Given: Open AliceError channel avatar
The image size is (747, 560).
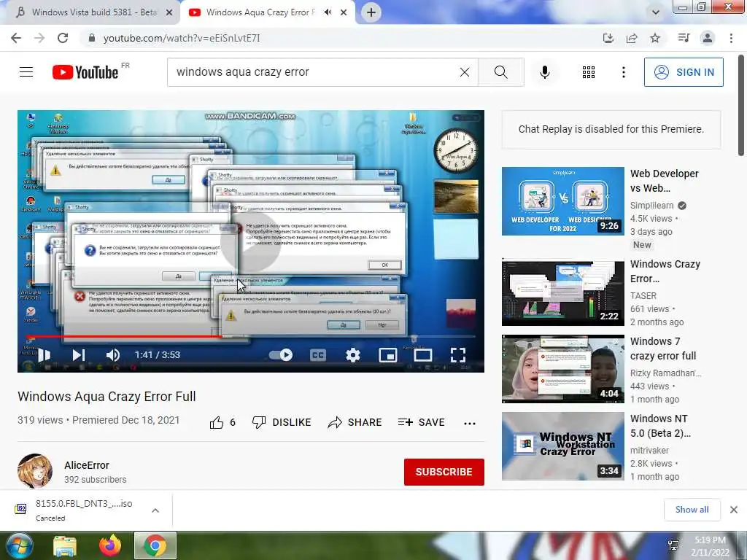Looking at the screenshot, I should 35,471.
